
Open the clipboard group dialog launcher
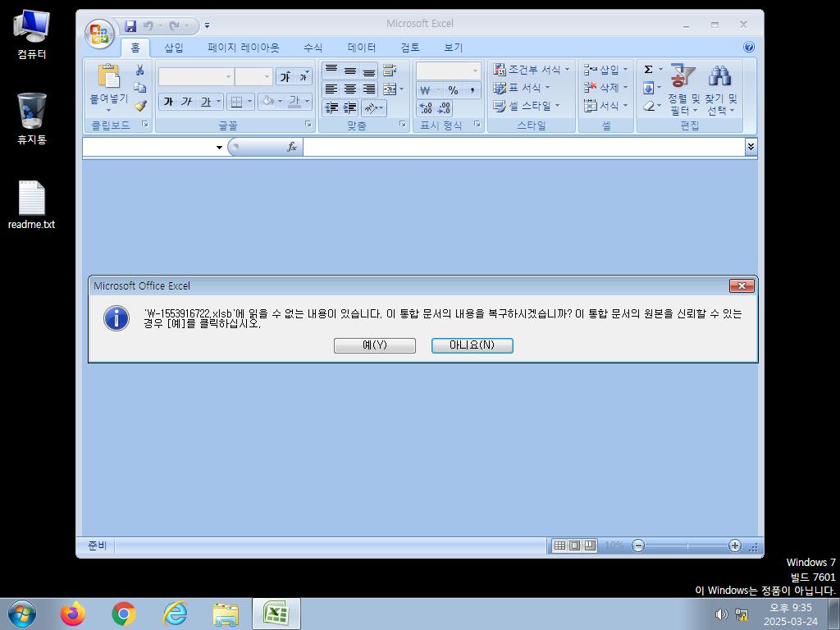click(144, 125)
